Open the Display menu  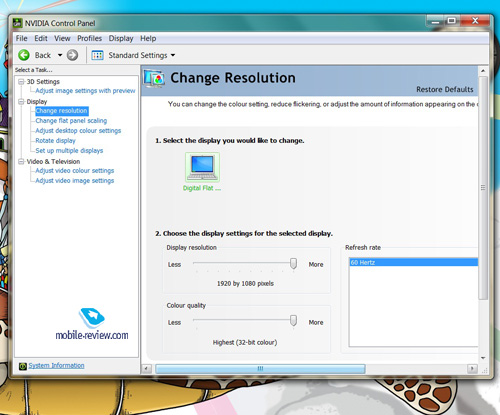click(121, 39)
